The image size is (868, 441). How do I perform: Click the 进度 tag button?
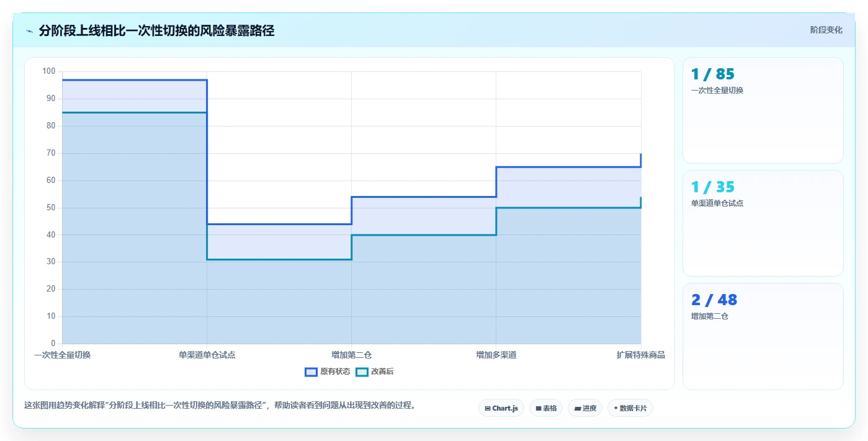[x=585, y=408]
